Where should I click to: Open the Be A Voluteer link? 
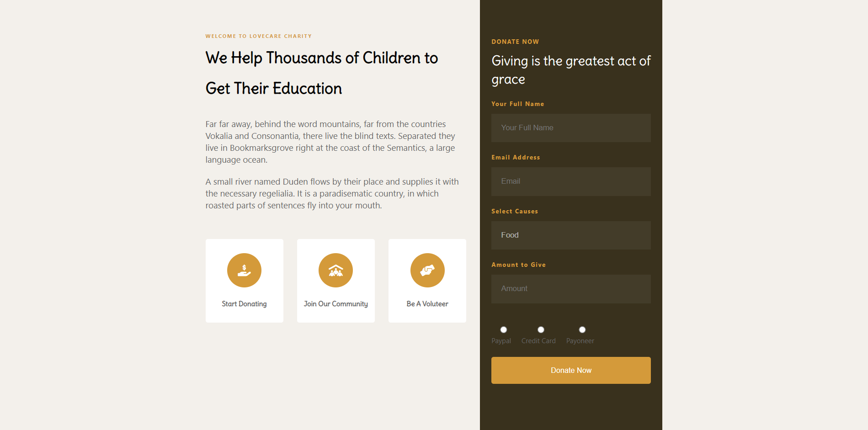click(427, 304)
